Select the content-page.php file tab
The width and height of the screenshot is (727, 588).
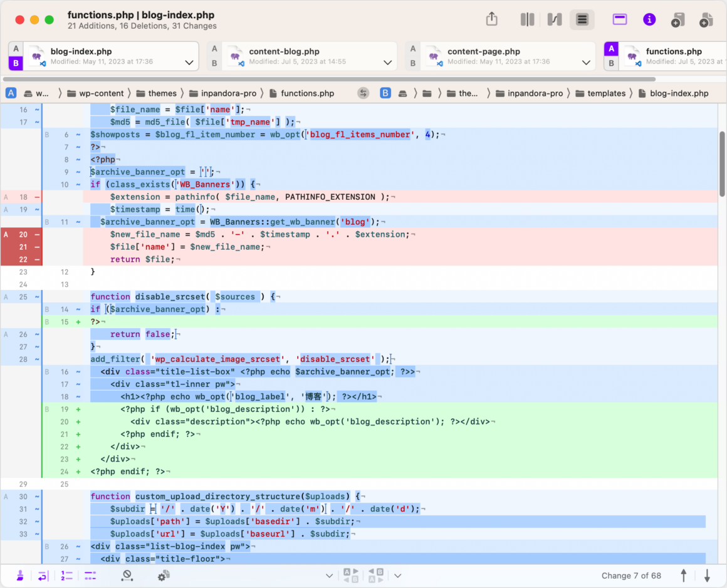[x=501, y=56]
